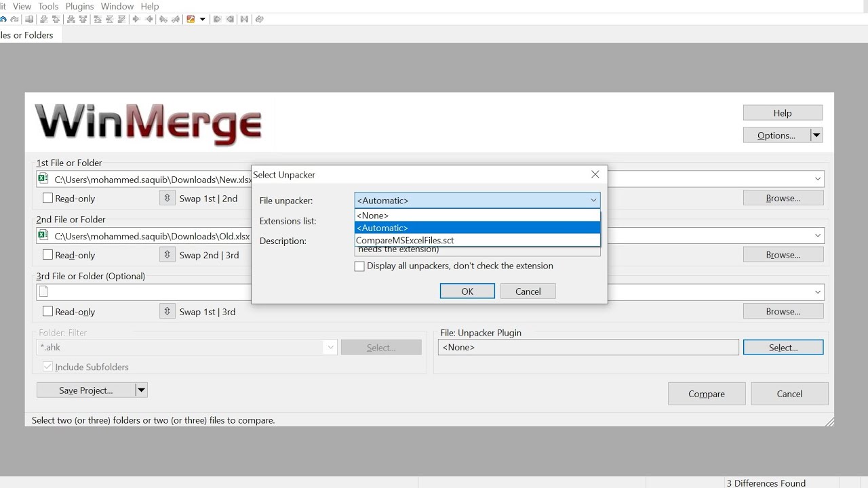
Task: Expand the 1st File or Folder path dropdown
Action: (x=818, y=179)
